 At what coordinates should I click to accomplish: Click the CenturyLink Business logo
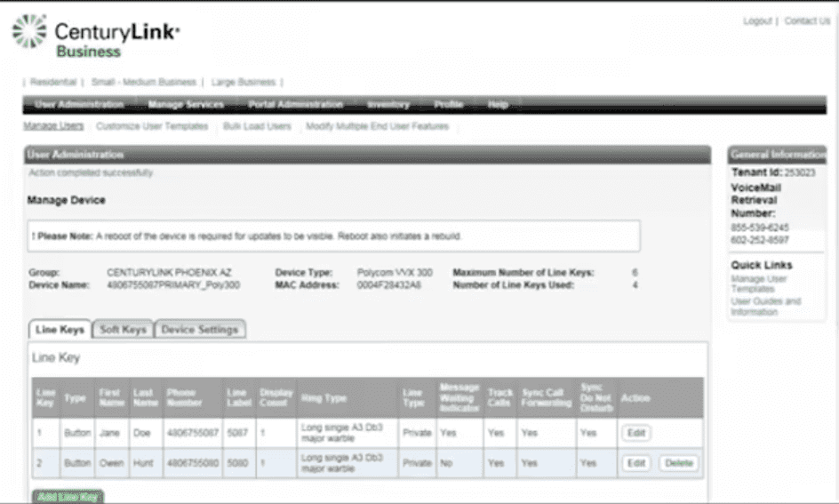pos(95,37)
